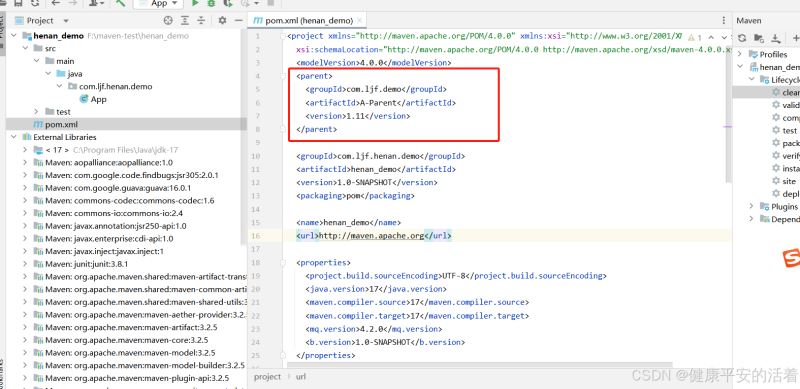Click the A-Parent artifactId text in editor
The height and width of the screenshot is (389, 800).
pyautogui.click(x=379, y=103)
